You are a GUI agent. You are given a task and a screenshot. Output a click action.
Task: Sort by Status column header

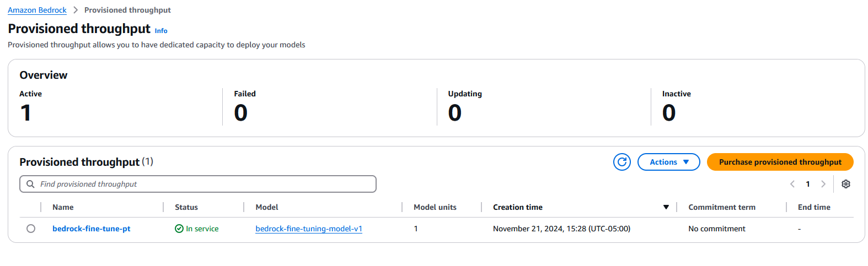[186, 207]
